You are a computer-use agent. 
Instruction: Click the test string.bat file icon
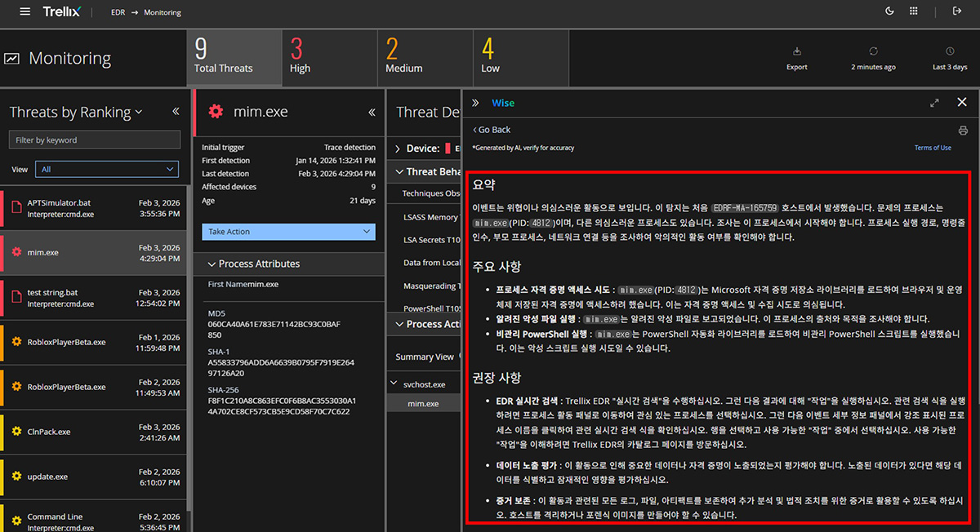[16, 297]
